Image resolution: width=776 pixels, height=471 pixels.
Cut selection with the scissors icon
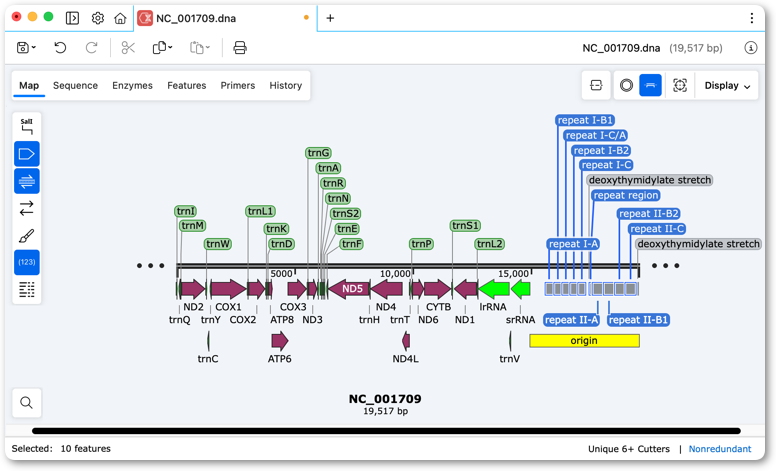128,47
